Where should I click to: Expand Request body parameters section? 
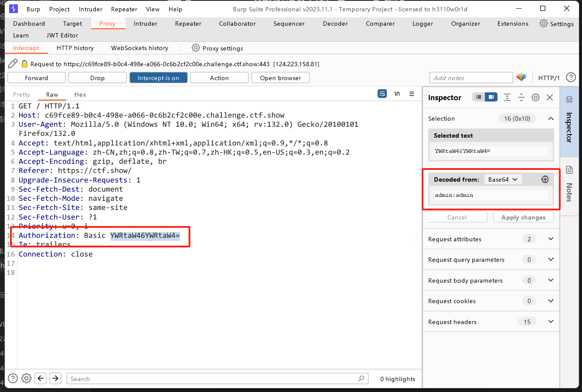coord(491,280)
